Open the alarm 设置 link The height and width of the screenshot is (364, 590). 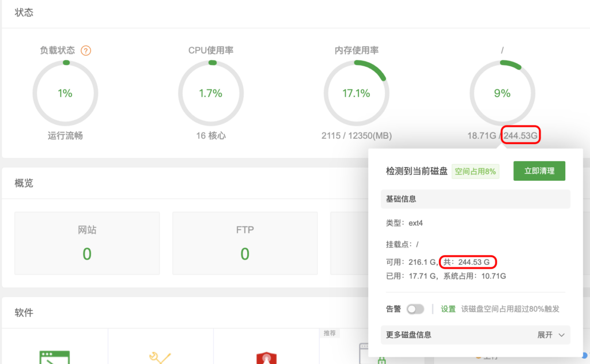(448, 309)
